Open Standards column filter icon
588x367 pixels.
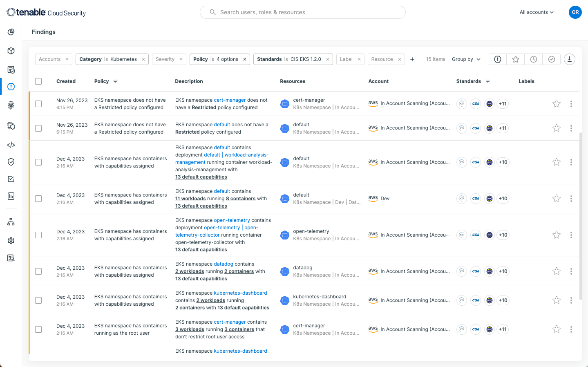point(488,81)
